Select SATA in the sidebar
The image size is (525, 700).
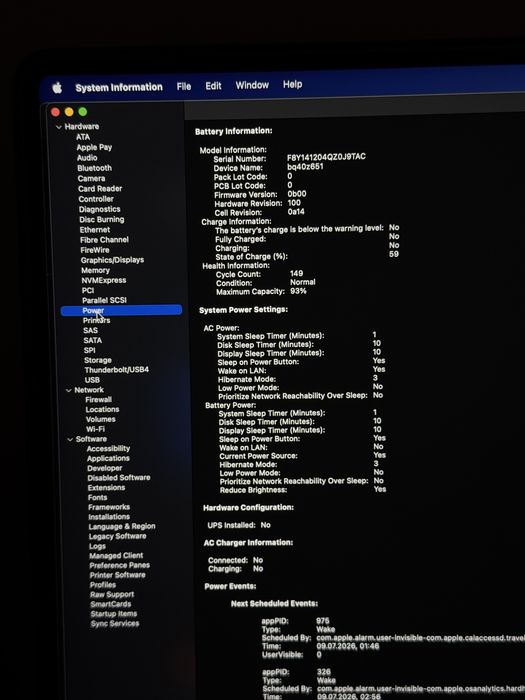tap(92, 340)
